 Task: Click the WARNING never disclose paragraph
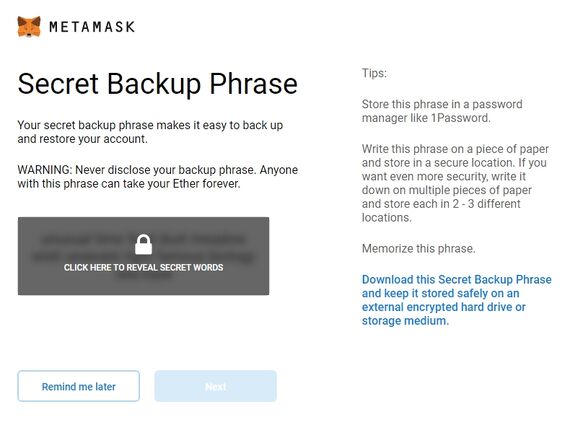[158, 177]
